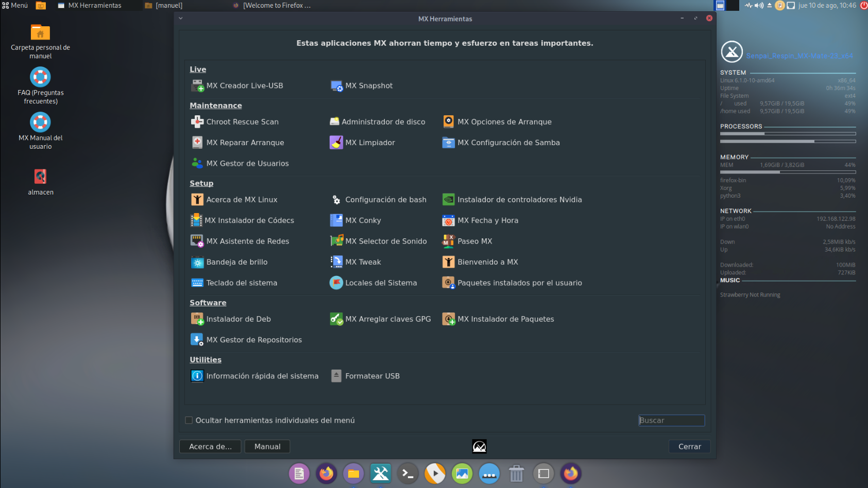868x488 pixels.
Task: Open the clock showing jue 10 de ago
Action: point(827,6)
